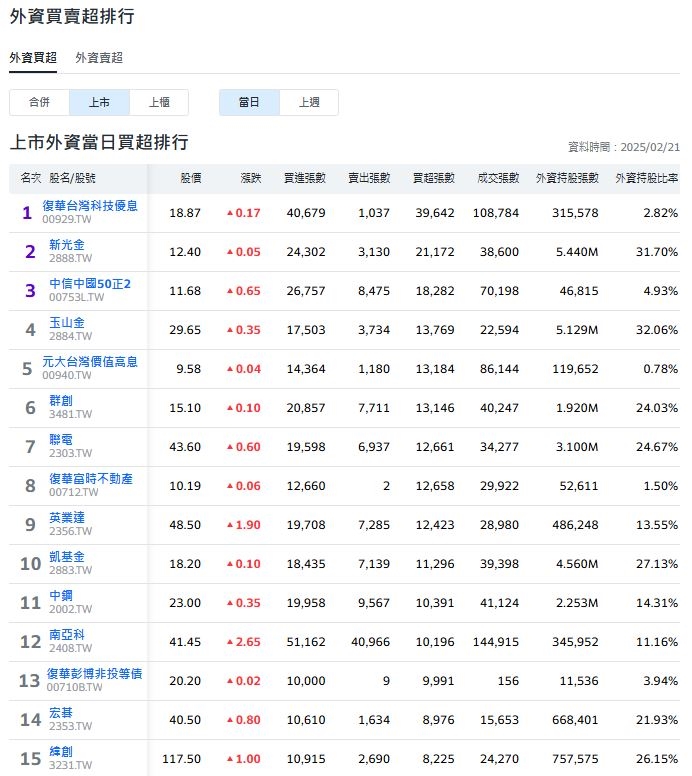
Task: Open 宏碁 stock page
Action: click(61, 713)
